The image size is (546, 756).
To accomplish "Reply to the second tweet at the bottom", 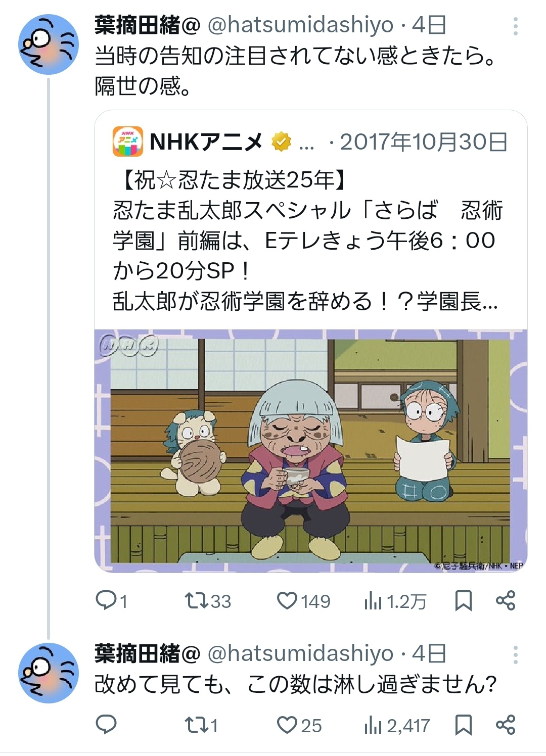I will [106, 725].
